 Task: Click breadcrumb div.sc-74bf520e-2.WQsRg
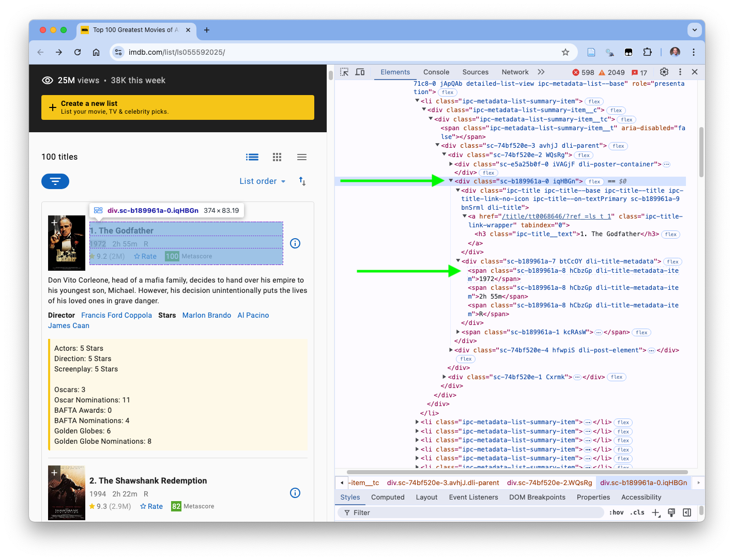point(549,483)
